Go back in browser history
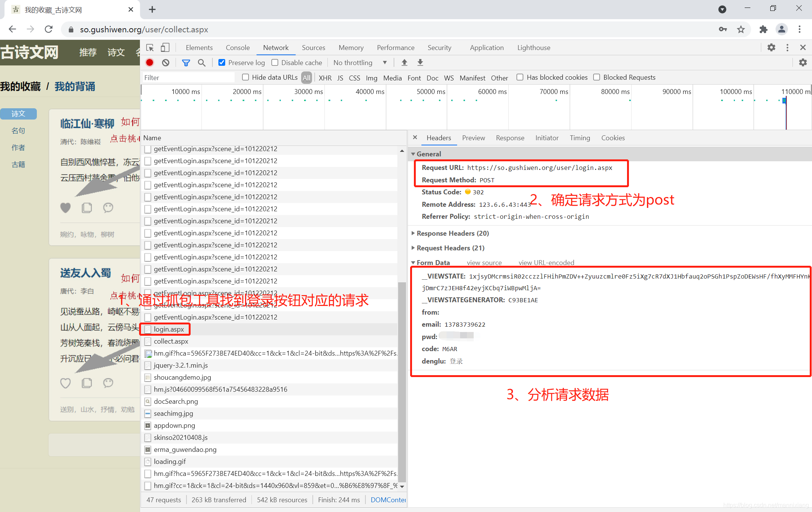This screenshot has height=512, width=812. [x=12, y=29]
